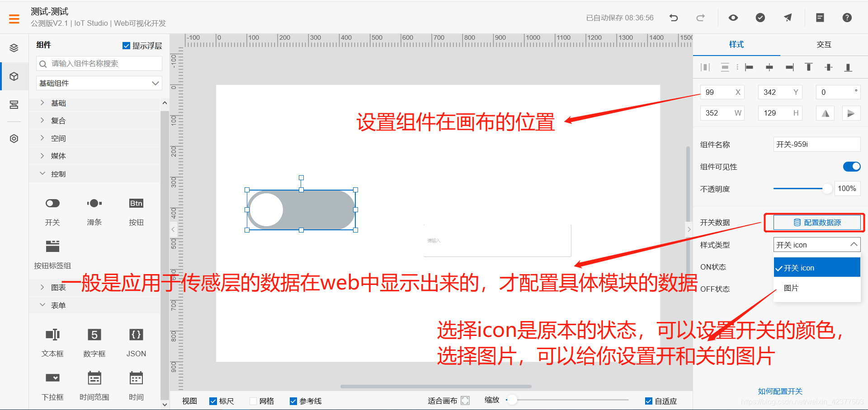Collapse the 表单 group
Viewport: 868px width, 410px height.
coord(94,305)
